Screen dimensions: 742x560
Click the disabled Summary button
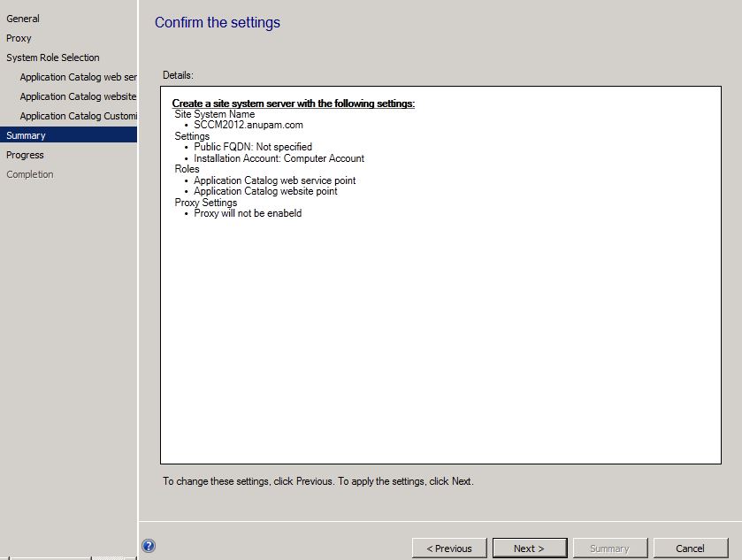[x=610, y=548]
